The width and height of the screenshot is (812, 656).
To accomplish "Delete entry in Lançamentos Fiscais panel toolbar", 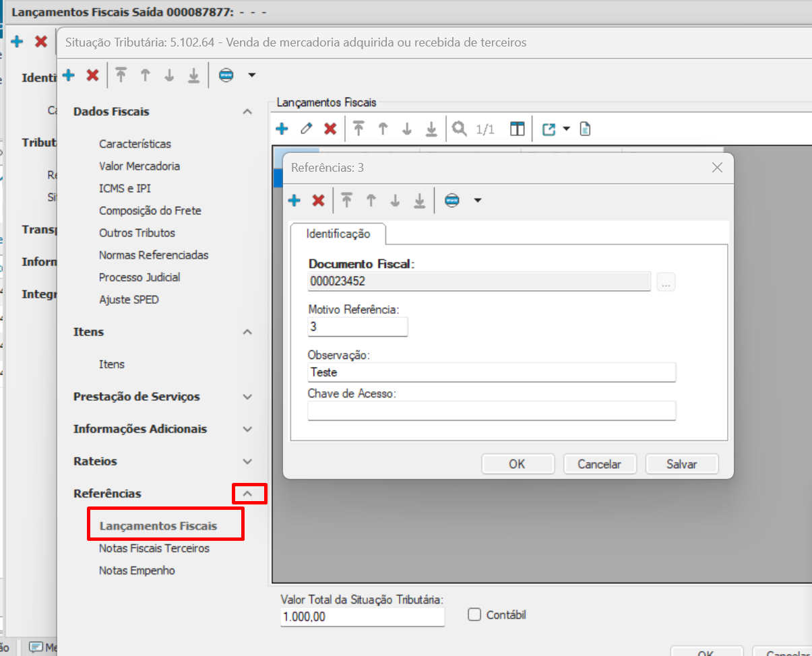I will click(330, 129).
